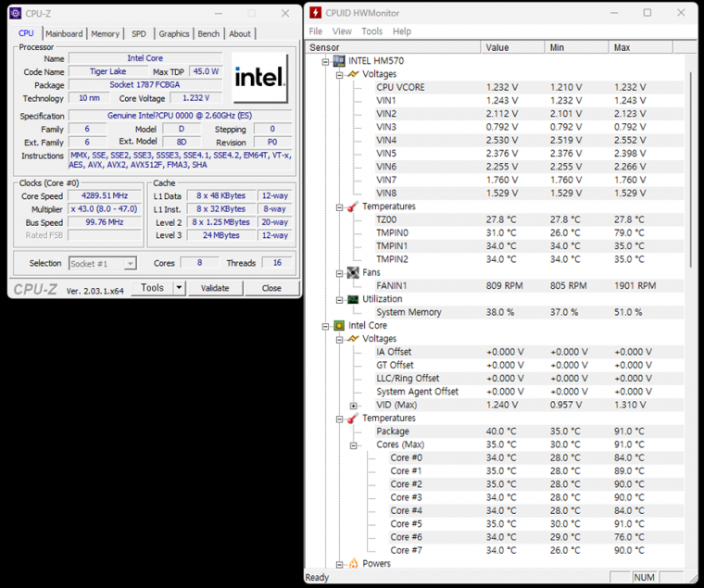The height and width of the screenshot is (588, 704).
Task: Collapse the Cores (Max) node
Action: pyautogui.click(x=353, y=445)
